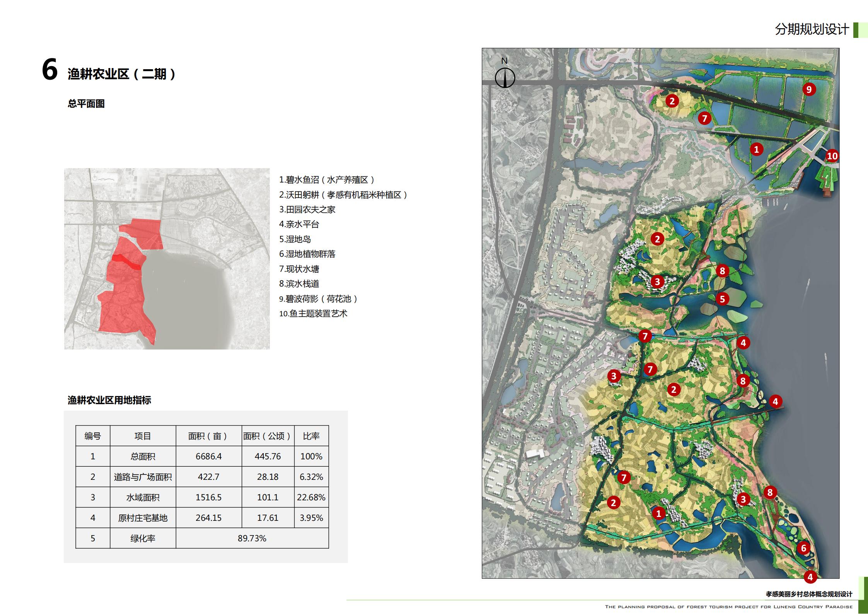Select red map marker number 10
The height and width of the screenshot is (614, 868).
coord(832,156)
